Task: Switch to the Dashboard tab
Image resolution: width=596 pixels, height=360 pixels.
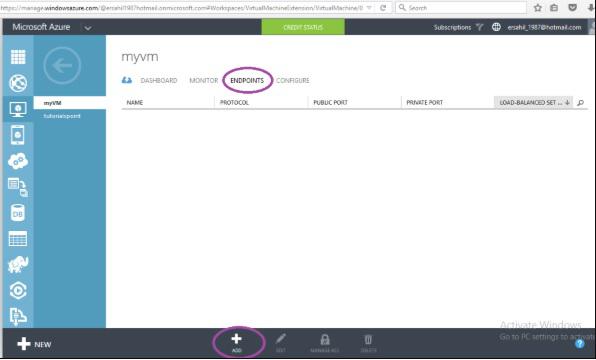Action: click(159, 81)
